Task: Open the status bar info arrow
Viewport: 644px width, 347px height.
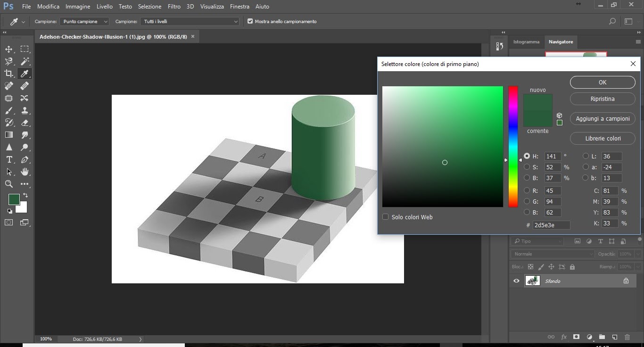Action: click(x=140, y=339)
